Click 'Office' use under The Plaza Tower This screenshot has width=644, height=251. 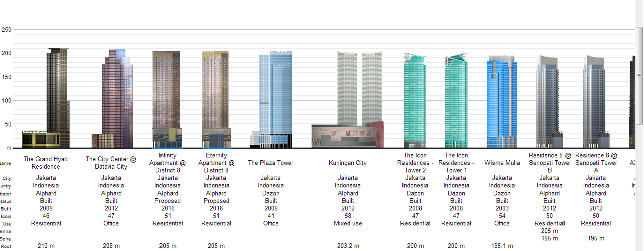(271, 223)
